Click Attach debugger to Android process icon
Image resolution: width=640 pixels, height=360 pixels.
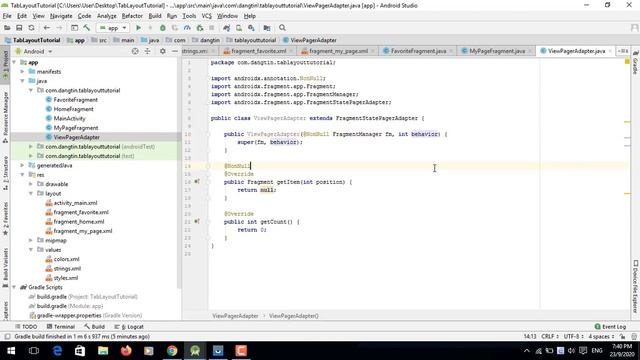[200, 28]
